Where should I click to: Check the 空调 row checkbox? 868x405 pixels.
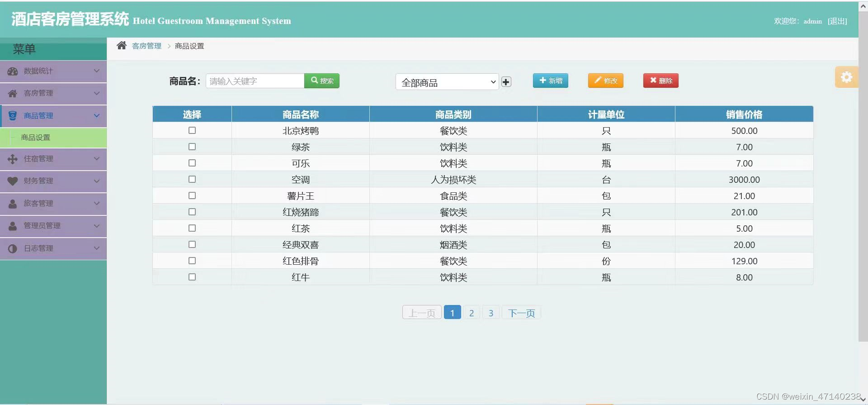[192, 179]
